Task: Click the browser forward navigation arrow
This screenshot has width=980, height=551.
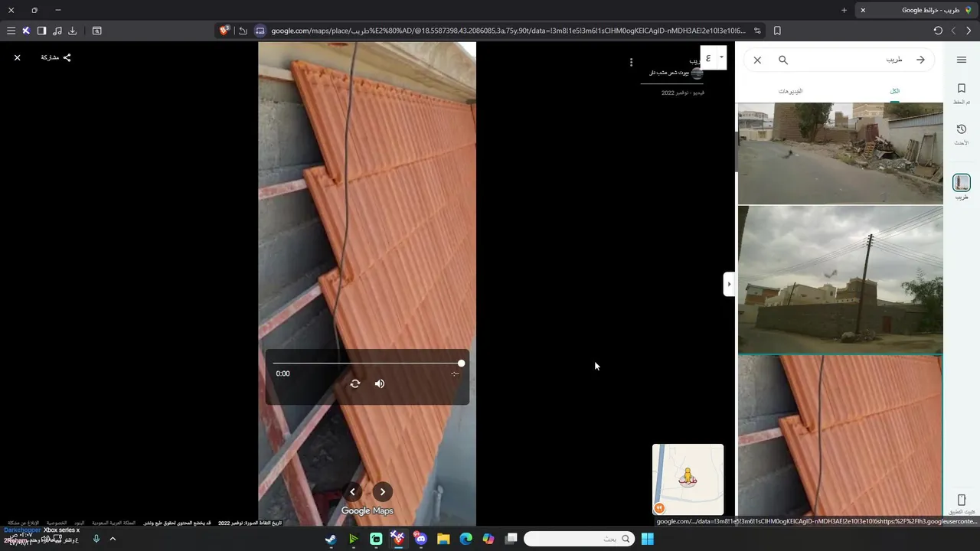Action: point(969,31)
